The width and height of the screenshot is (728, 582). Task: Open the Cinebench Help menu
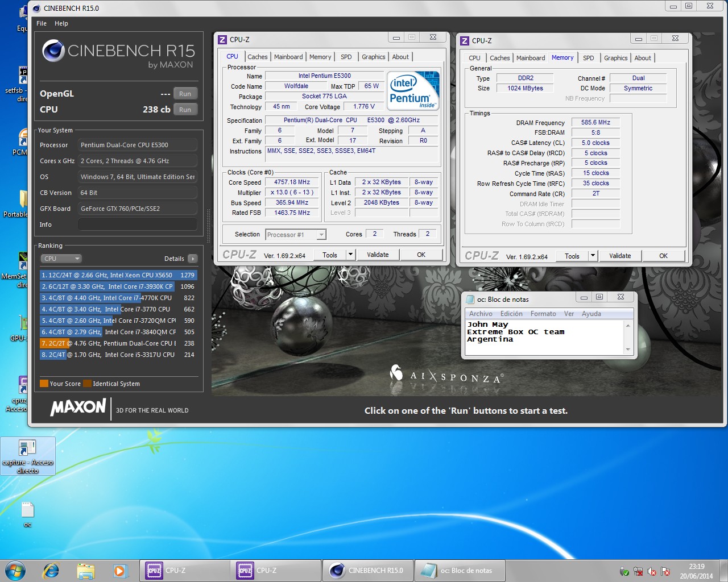pos(61,23)
